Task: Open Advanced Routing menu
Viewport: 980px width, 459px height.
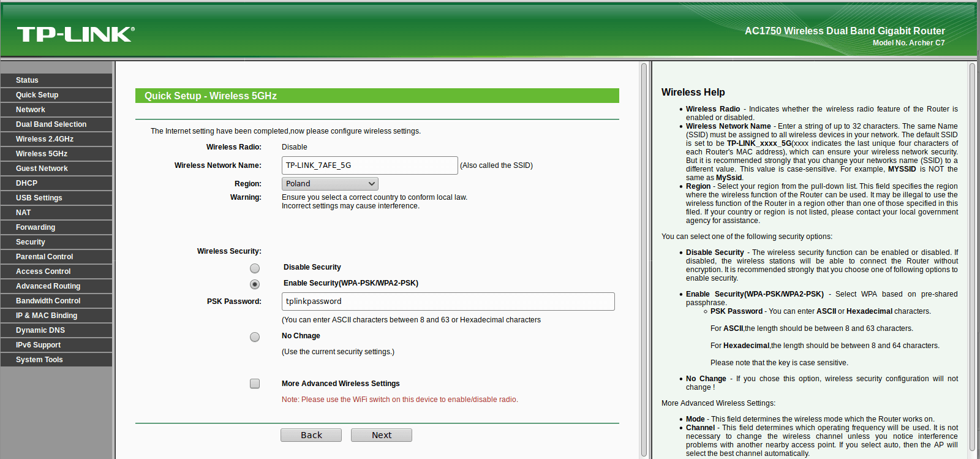Action: [x=56, y=286]
